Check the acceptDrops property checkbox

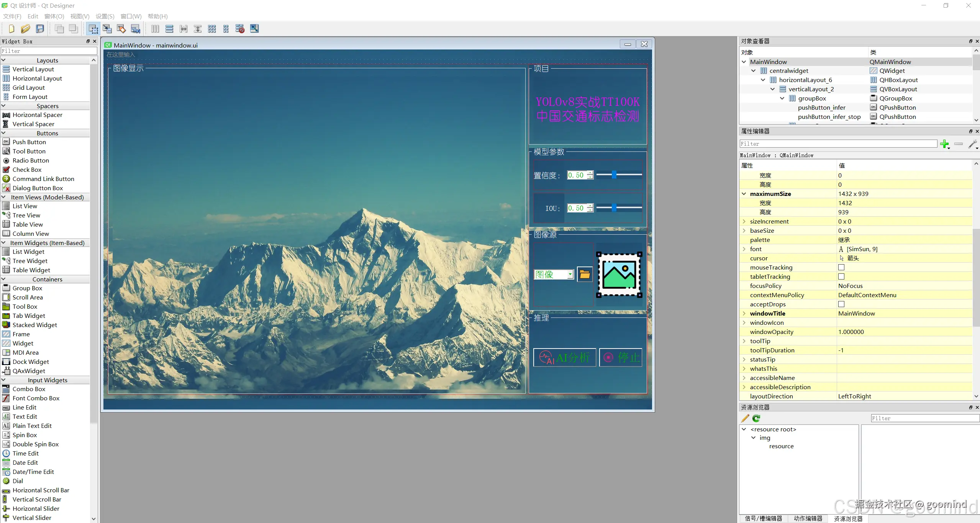(x=841, y=304)
